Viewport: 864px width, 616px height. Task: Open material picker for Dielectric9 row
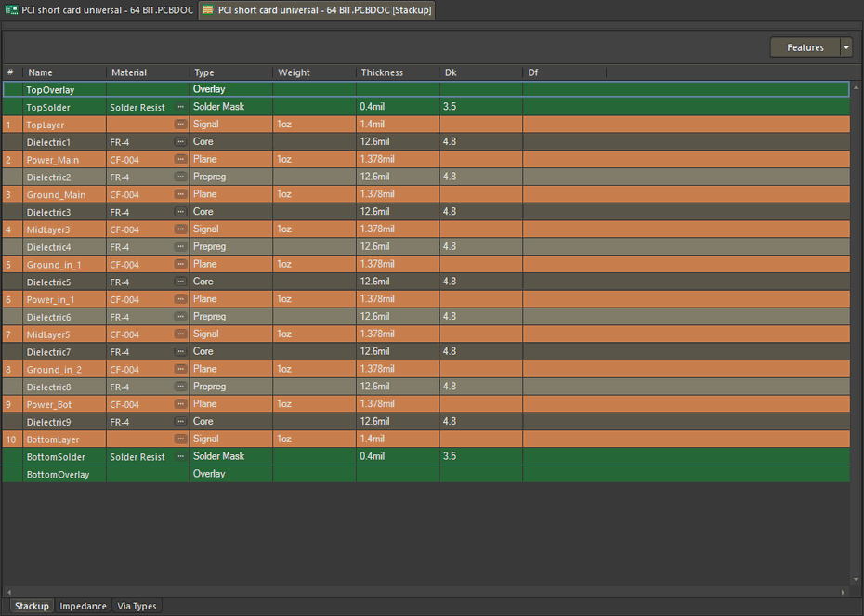(181, 422)
